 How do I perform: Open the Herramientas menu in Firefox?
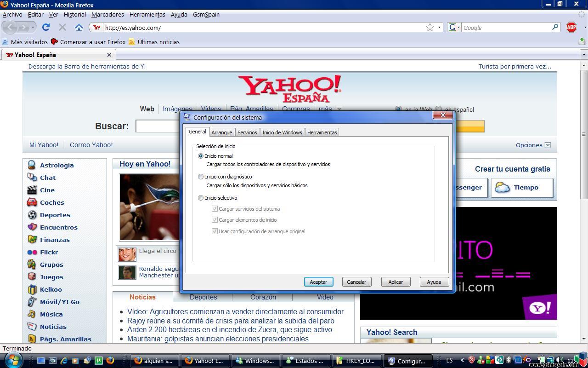(147, 14)
